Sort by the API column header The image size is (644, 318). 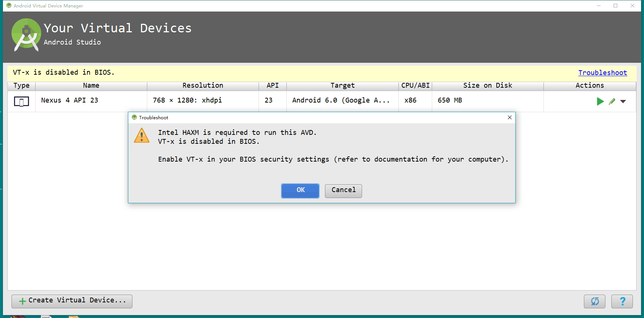pos(273,86)
